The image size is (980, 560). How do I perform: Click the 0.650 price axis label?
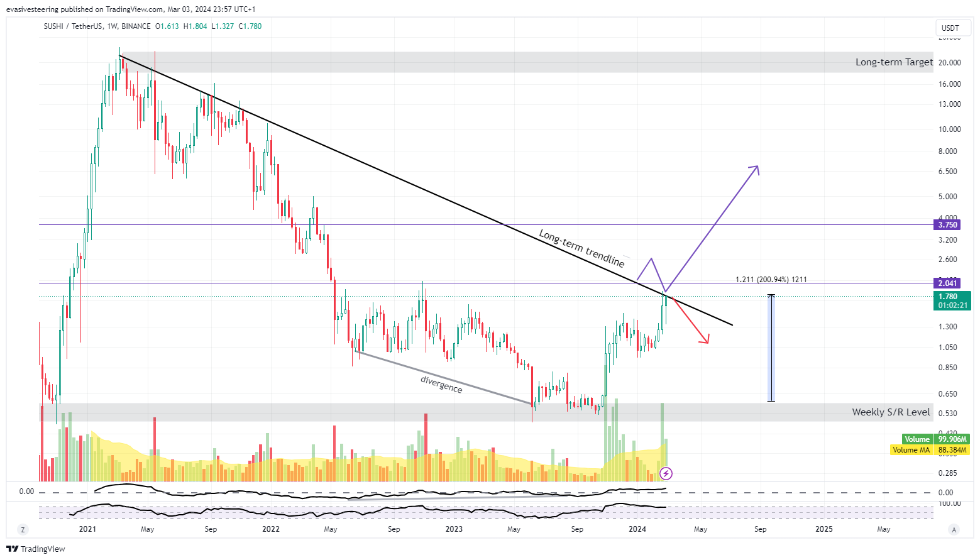pyautogui.click(x=947, y=394)
